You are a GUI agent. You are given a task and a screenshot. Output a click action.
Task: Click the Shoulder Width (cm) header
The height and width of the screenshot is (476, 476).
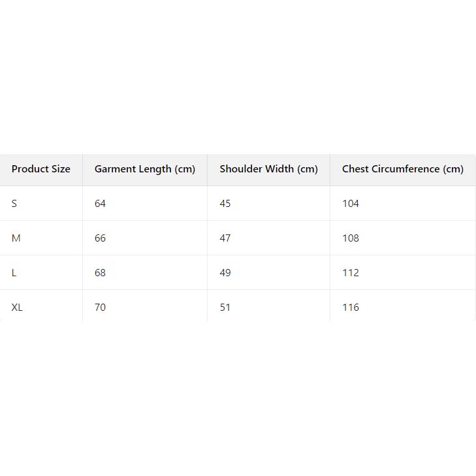coord(268,169)
